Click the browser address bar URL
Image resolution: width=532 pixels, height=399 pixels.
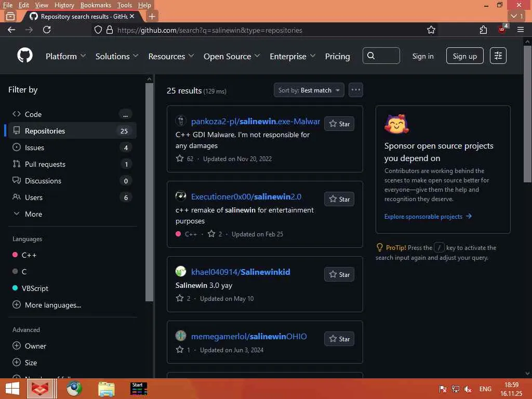pos(210,30)
